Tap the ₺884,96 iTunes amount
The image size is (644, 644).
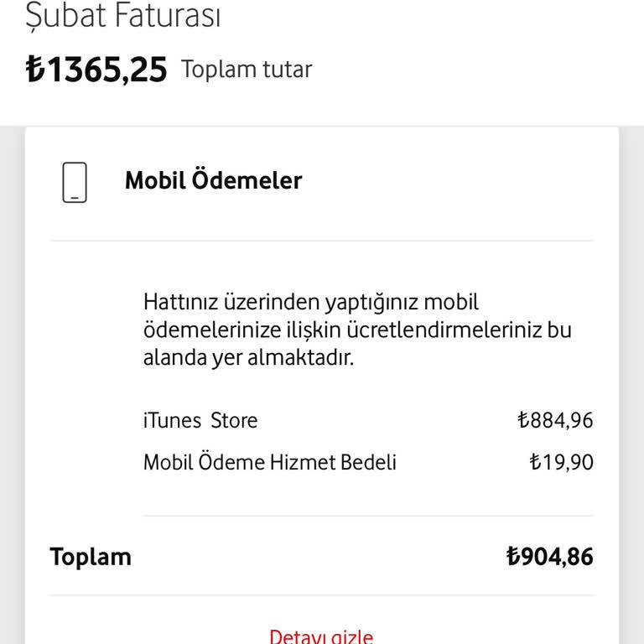tap(555, 420)
